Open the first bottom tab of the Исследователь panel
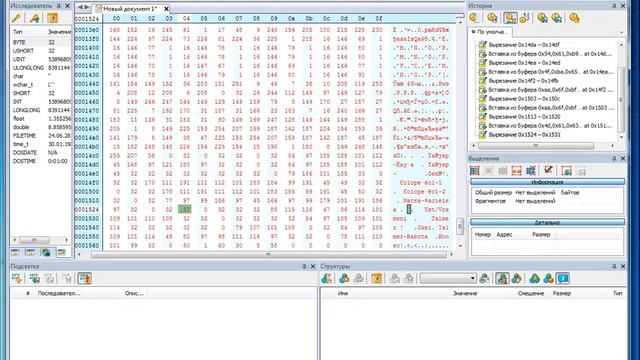 coord(16,253)
